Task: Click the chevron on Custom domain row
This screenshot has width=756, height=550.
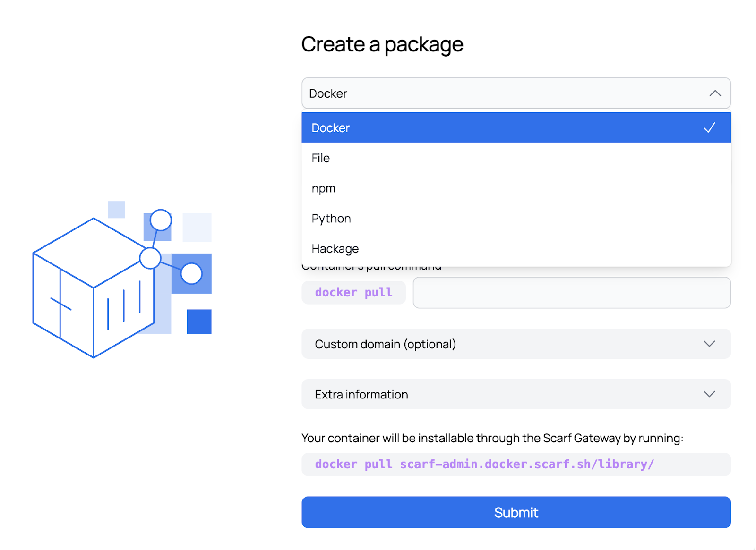Action: coord(709,344)
